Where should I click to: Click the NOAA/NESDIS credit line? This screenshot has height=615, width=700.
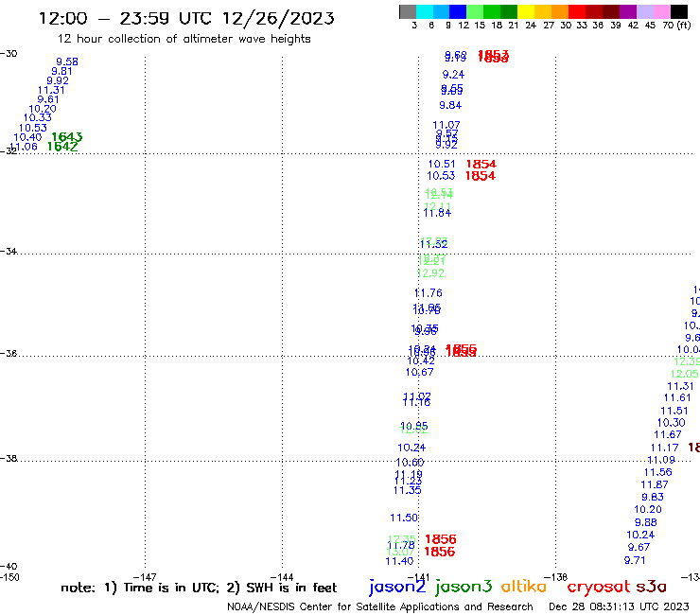click(380, 606)
